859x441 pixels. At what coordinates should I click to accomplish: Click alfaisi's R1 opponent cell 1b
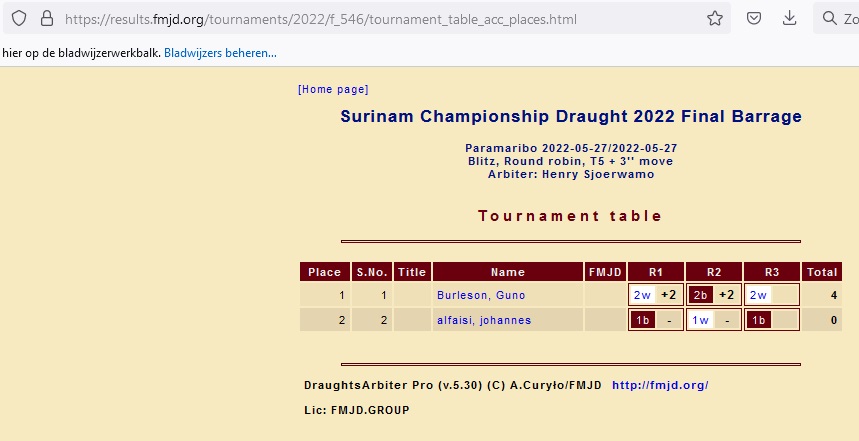(642, 320)
